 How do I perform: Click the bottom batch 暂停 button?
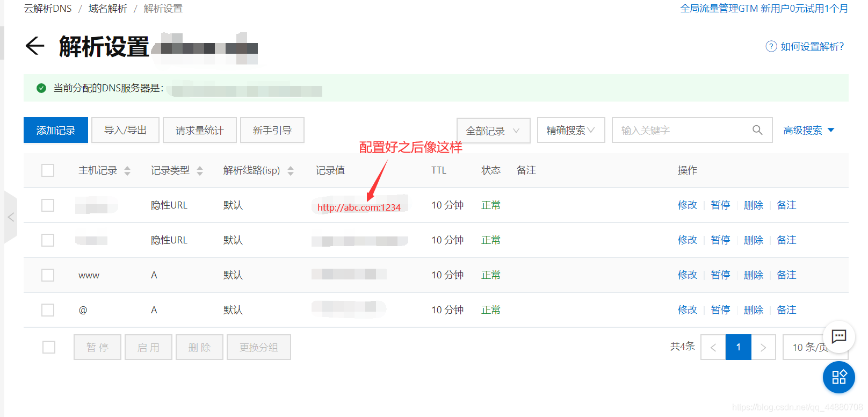tap(98, 347)
